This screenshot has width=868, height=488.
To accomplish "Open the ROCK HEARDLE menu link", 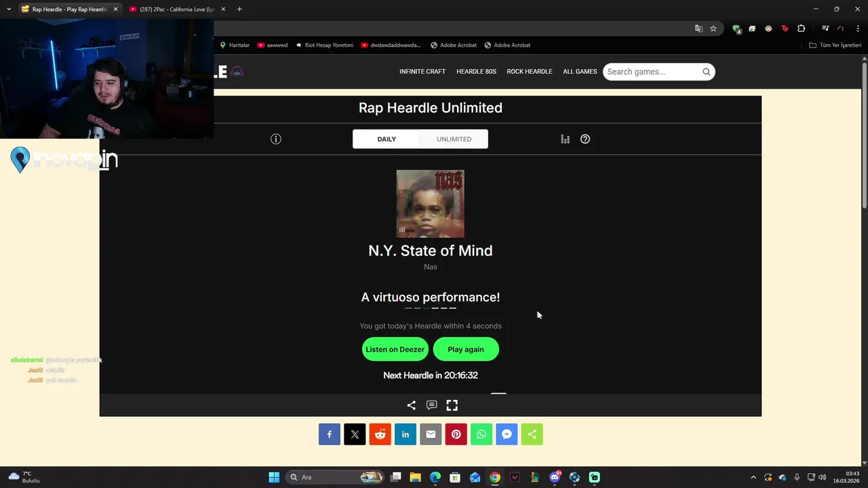I will (x=530, y=71).
